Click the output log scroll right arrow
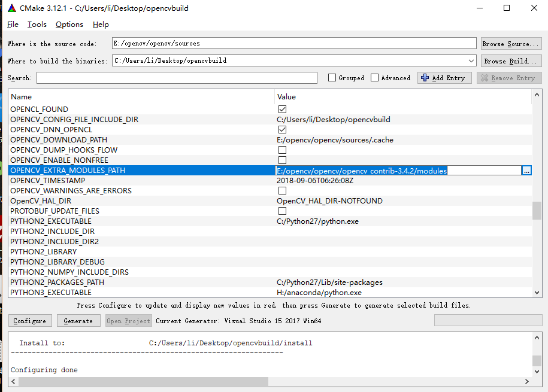Image resolution: width=548 pixels, height=392 pixels. click(527, 381)
